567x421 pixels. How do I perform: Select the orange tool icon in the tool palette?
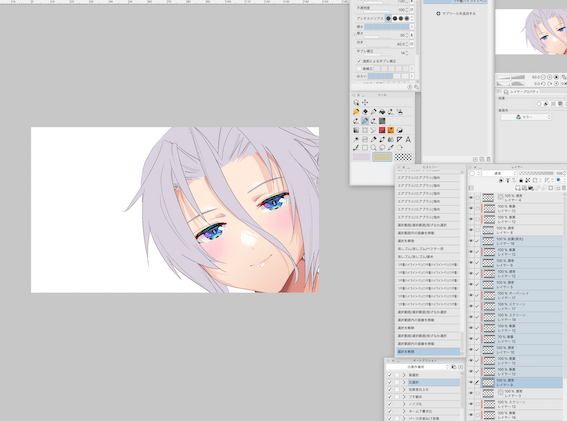tap(391, 130)
